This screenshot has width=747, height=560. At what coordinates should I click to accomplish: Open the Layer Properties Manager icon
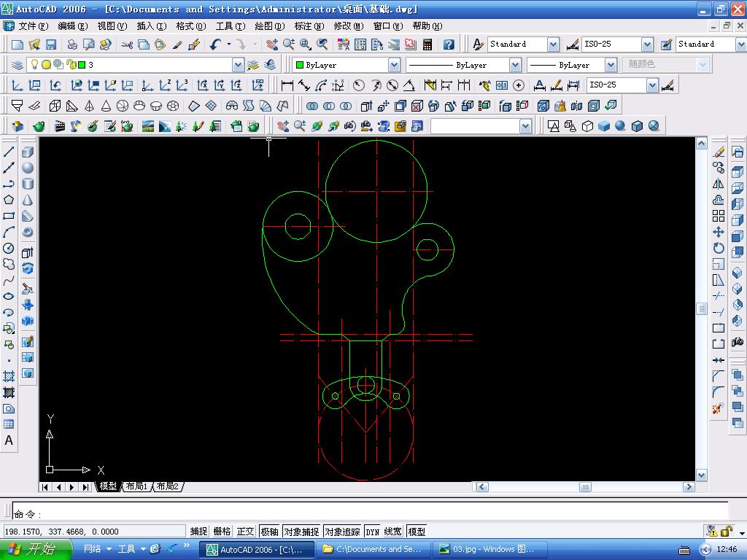[18, 65]
